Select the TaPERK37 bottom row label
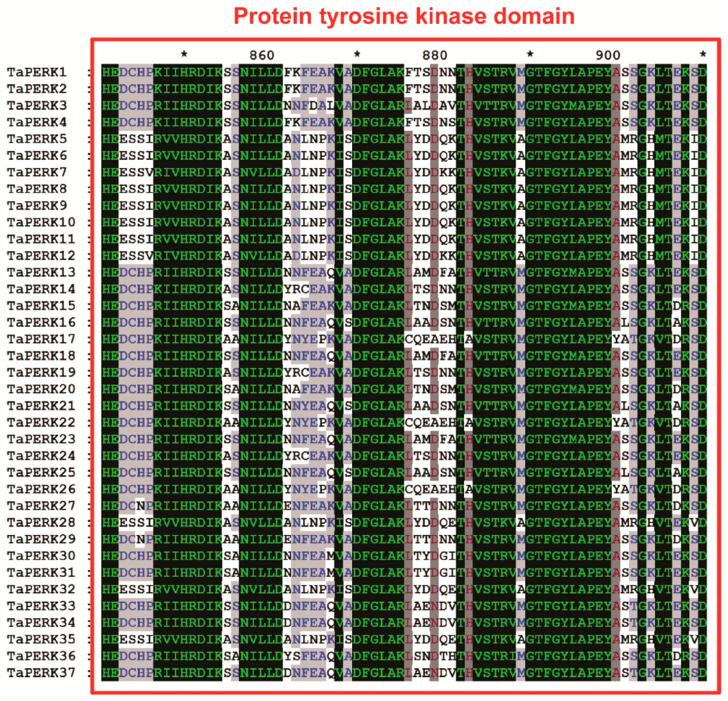Screen dimensions: 728x701 (41, 672)
